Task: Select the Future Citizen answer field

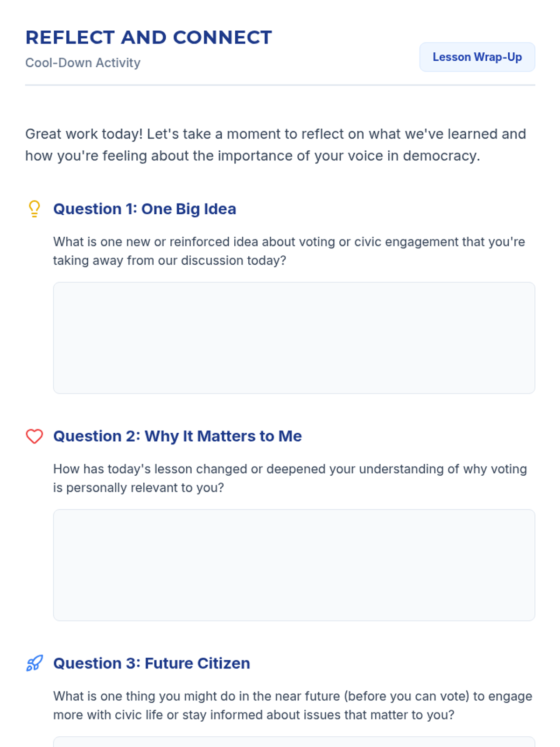Action: pos(294,742)
